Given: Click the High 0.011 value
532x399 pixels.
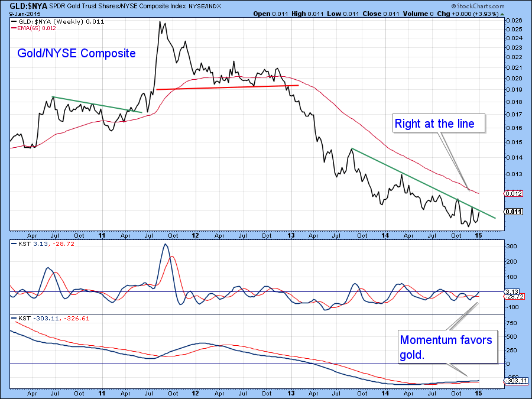Looking at the screenshot, I should coord(307,14).
